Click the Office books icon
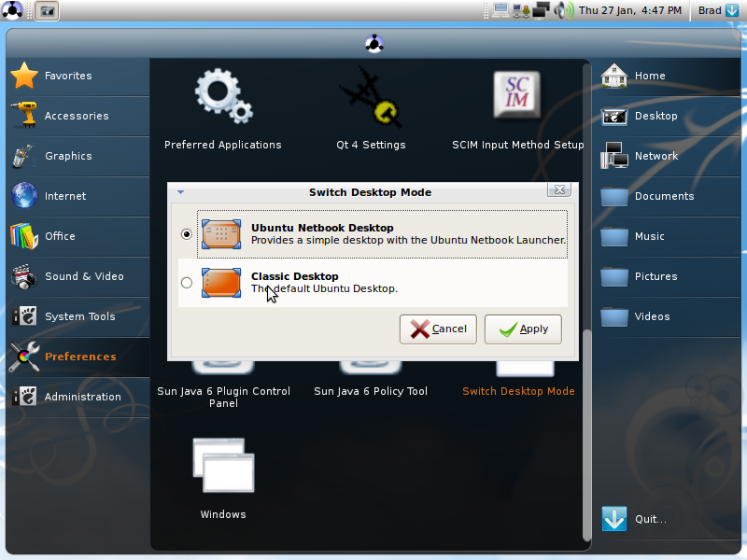This screenshot has height=560, width=747. point(24,236)
